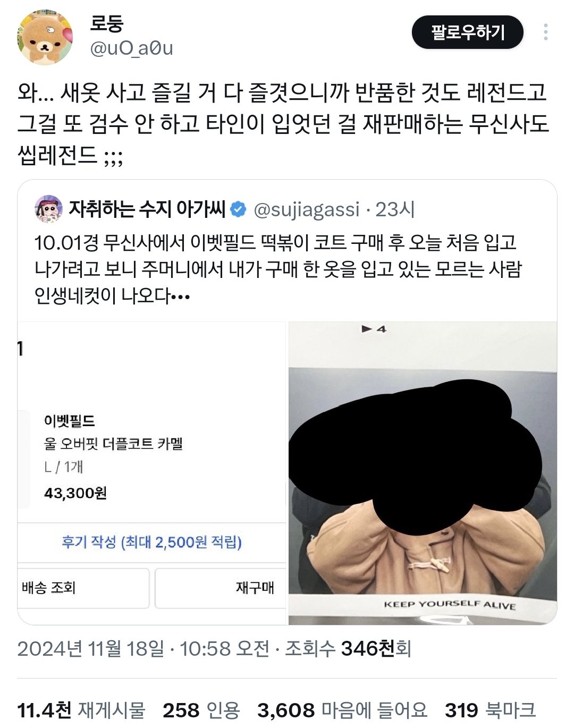This screenshot has width=574, height=728.
Task: Open quoted author's small profile avatar
Action: click(48, 209)
